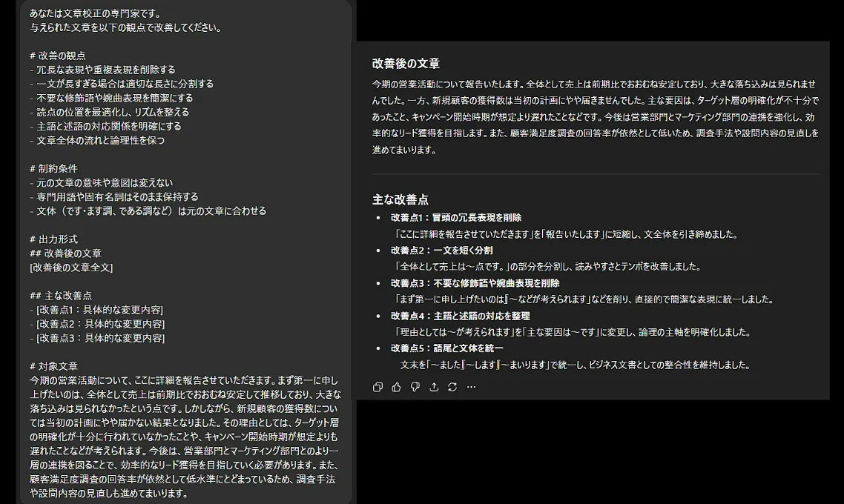Give the response a thumbs down

[x=415, y=387]
